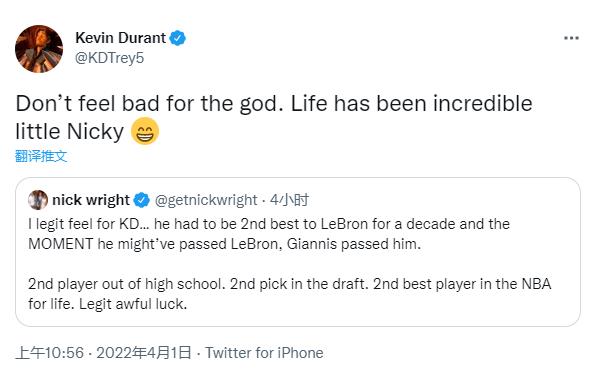
Task: Click the Twitter for iPhone source label
Action: [x=264, y=353]
